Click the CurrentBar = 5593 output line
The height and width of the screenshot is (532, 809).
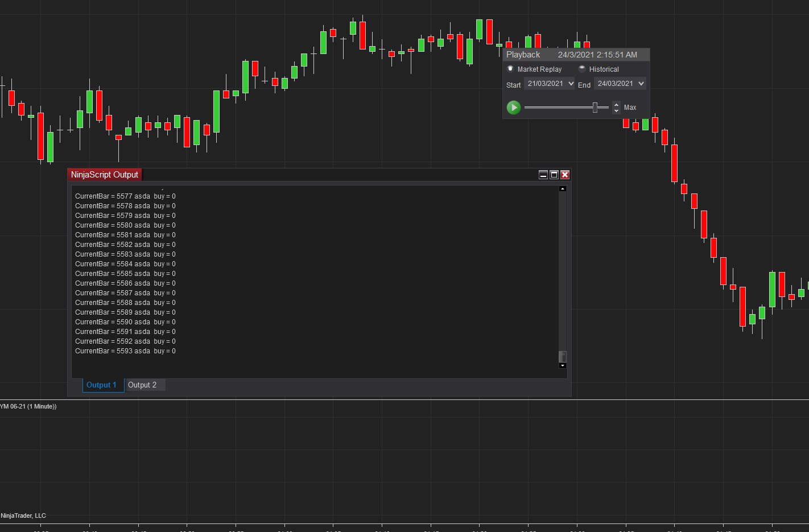(125, 351)
